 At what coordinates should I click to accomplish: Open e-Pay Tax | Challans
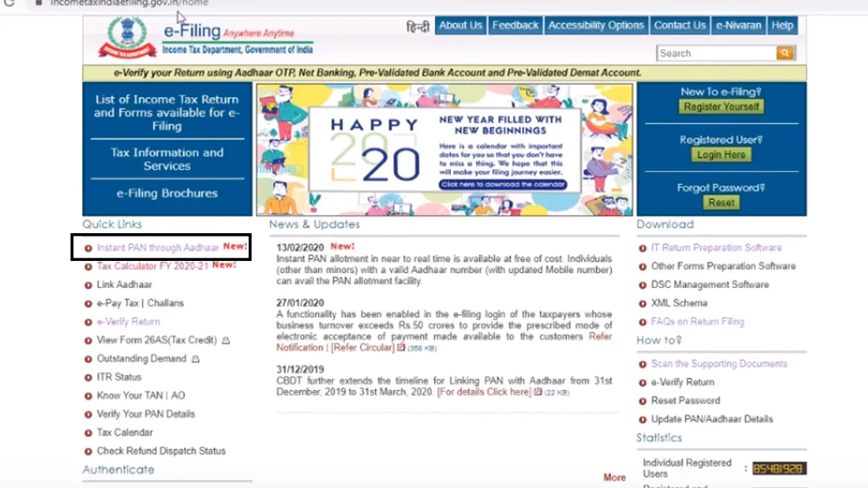140,303
